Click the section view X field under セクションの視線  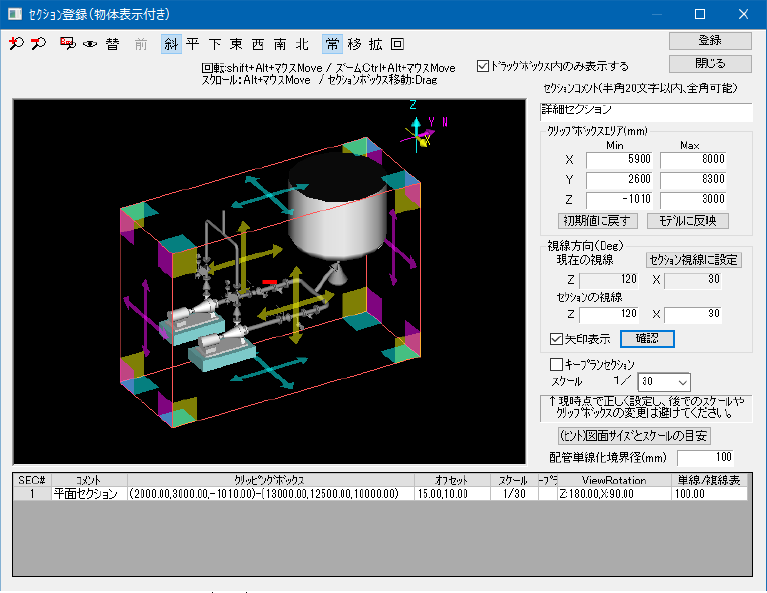pyautogui.click(x=693, y=314)
